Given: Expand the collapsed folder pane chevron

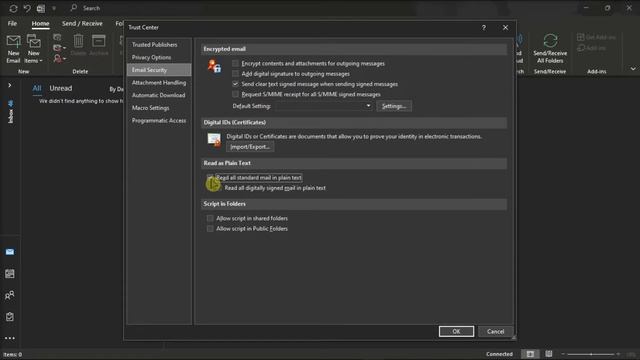Looking at the screenshot, I should point(9,85).
